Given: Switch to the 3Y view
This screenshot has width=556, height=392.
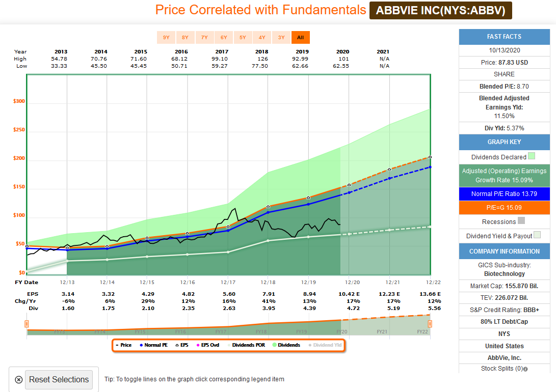Looking at the screenshot, I should click(x=281, y=38).
